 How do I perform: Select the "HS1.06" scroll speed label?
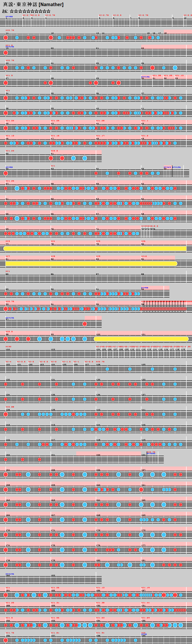coord(55,588)
